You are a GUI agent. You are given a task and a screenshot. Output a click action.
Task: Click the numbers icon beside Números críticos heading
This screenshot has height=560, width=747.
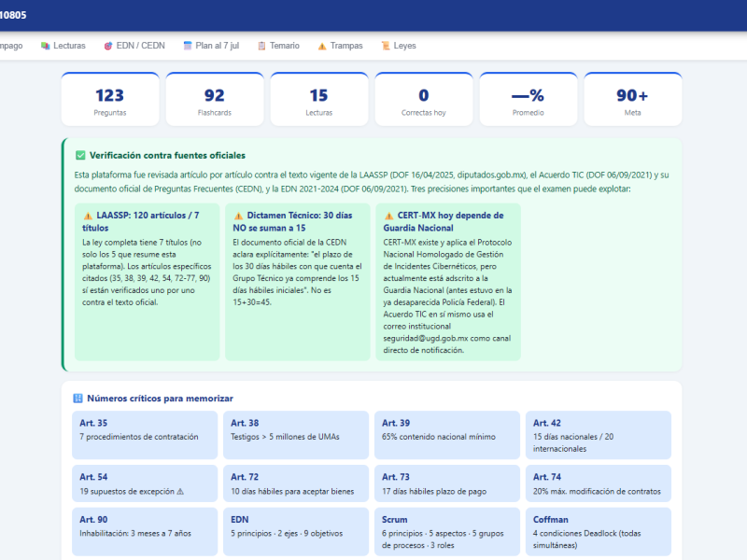click(78, 399)
